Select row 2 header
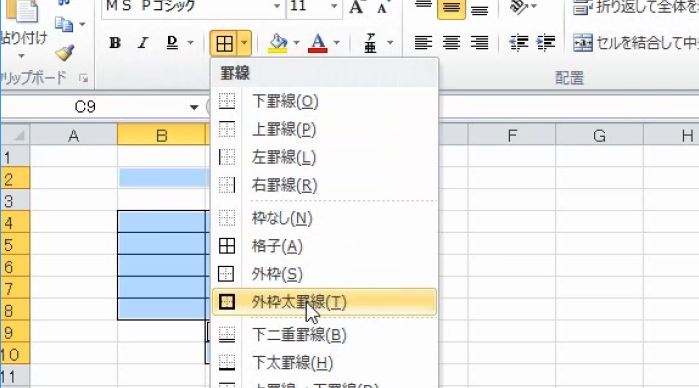The image size is (699, 388). [x=15, y=179]
